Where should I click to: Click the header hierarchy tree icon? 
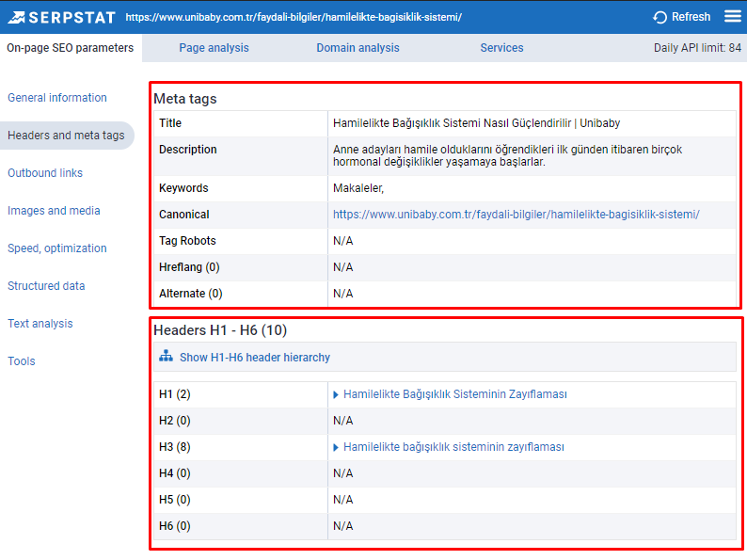[x=166, y=357]
